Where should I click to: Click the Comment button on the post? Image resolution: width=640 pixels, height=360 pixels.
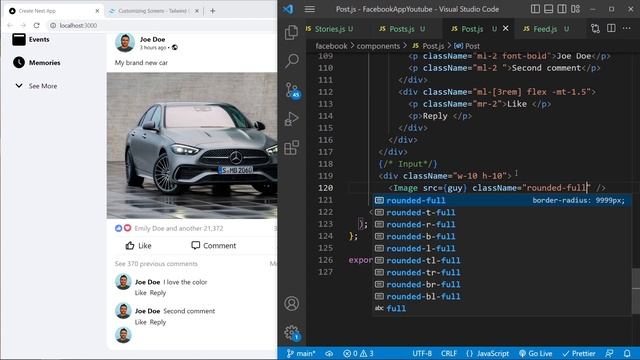[213, 245]
